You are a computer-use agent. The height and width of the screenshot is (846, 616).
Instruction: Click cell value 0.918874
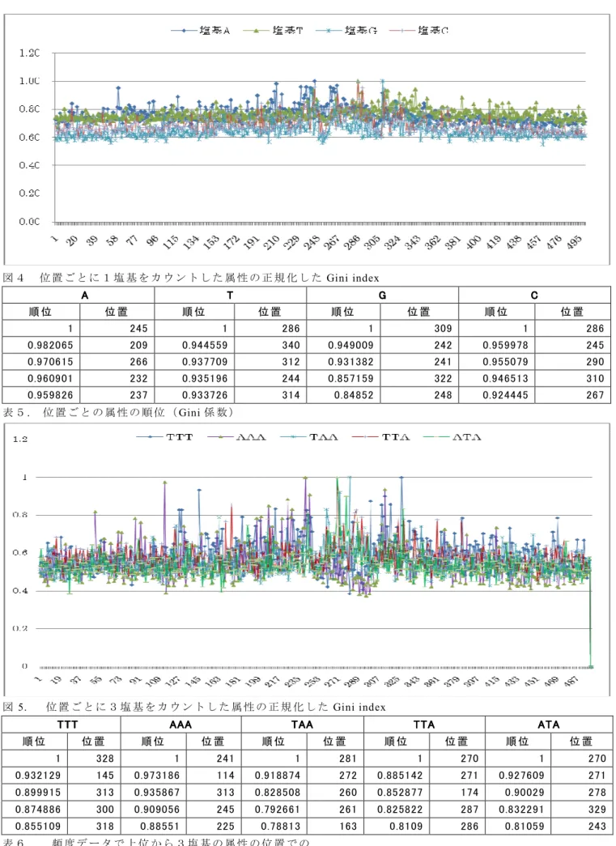click(x=278, y=776)
